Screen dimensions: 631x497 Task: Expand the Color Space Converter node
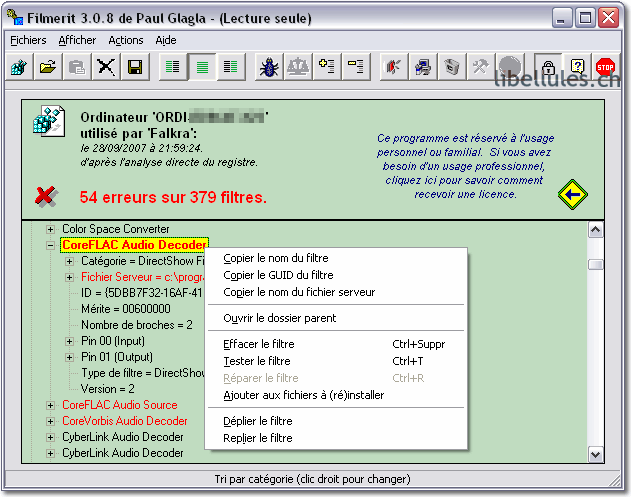click(50, 229)
